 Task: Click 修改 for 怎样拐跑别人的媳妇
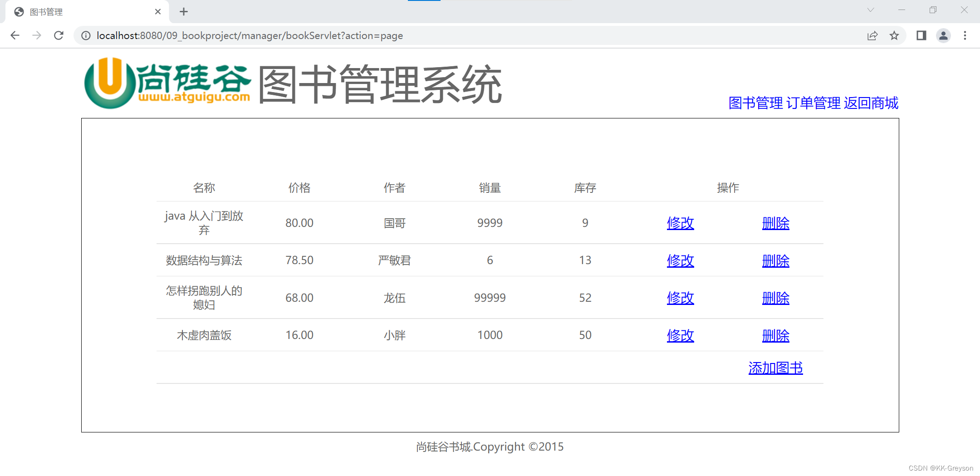tap(681, 298)
